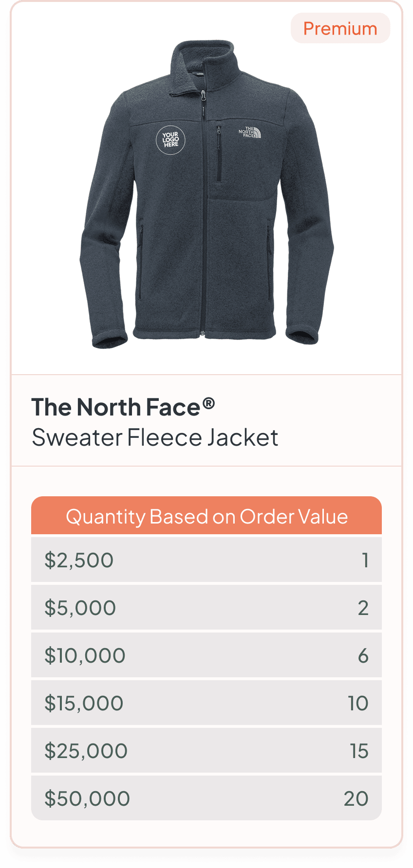
Task: Select the $10,000 order value
Action: [x=85, y=655]
